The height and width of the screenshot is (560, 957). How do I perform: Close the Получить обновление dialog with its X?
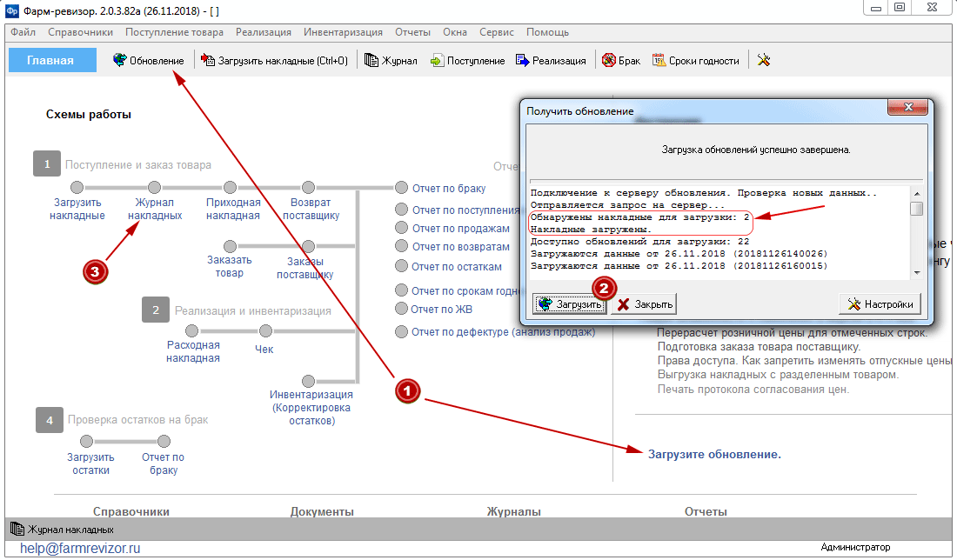[908, 107]
